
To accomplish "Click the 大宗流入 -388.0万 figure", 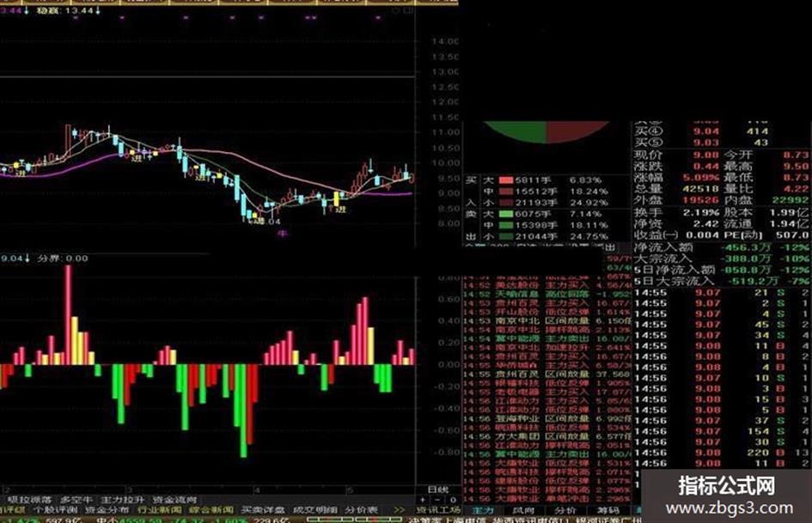I will tap(746, 258).
